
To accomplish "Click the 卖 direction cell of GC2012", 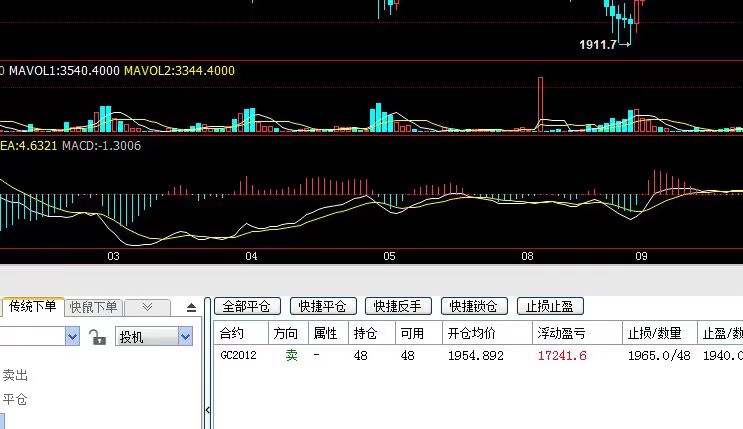I will pos(291,355).
